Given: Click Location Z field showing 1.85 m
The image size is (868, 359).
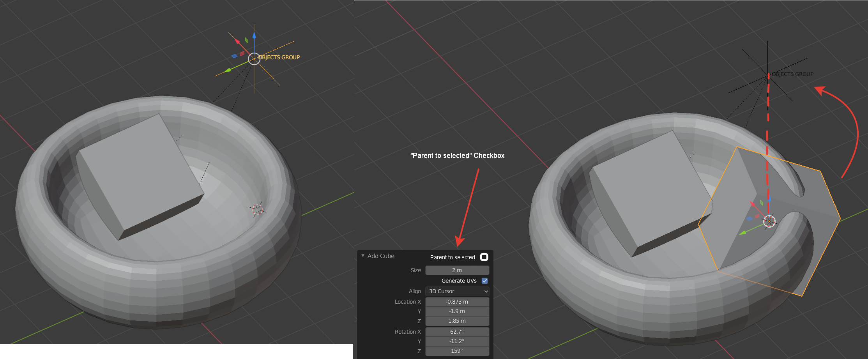Looking at the screenshot, I should click(457, 321).
